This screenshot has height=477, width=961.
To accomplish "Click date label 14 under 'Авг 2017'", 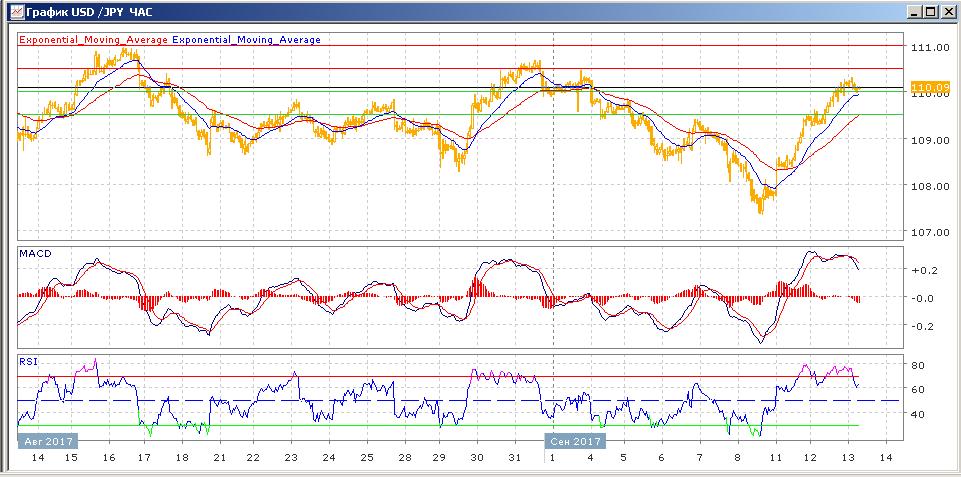I will pos(37,459).
